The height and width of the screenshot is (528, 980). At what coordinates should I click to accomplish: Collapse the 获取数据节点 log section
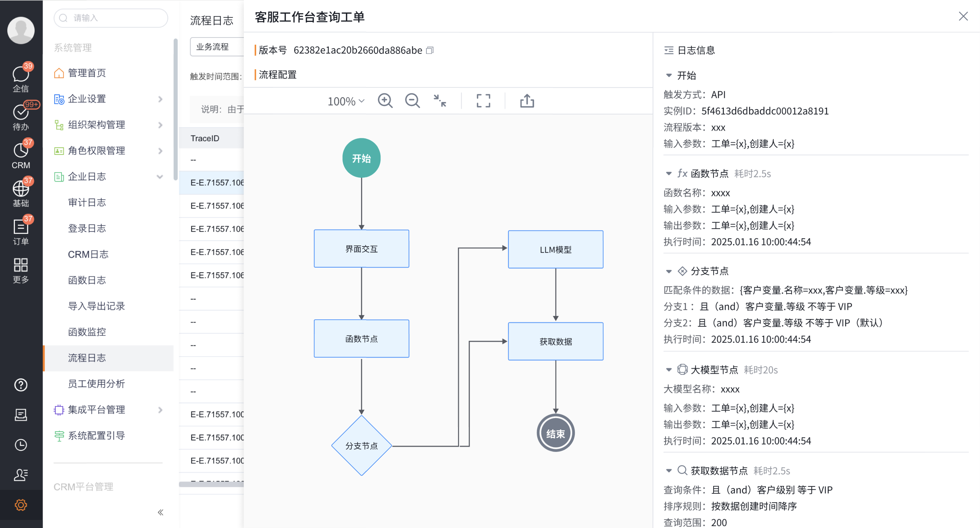click(668, 470)
